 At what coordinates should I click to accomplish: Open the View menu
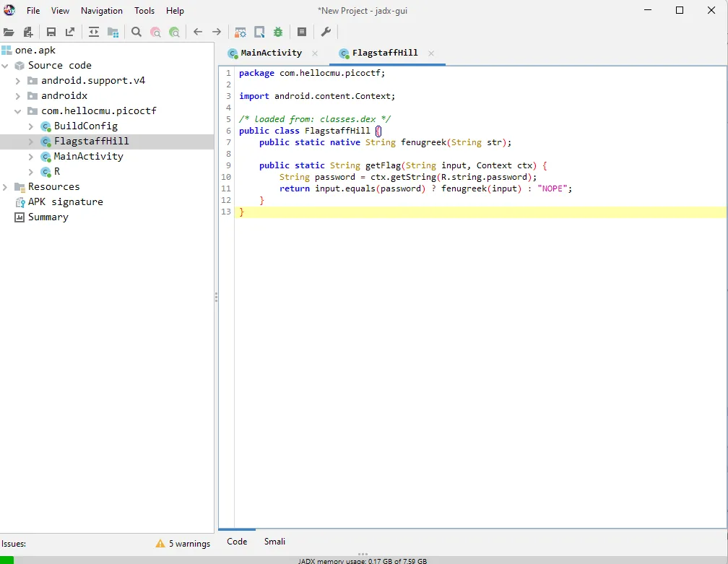point(60,11)
